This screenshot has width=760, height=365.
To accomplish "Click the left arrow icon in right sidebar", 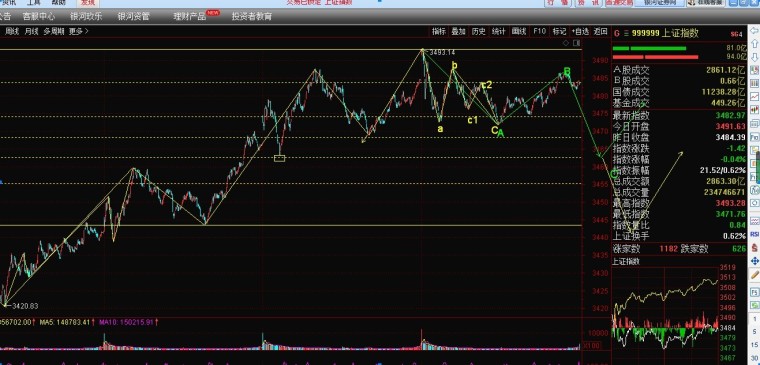I will tap(755, 31).
